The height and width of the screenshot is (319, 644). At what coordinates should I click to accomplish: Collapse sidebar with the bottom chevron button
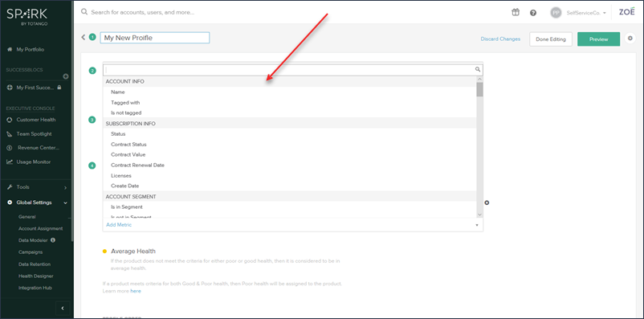[63, 308]
